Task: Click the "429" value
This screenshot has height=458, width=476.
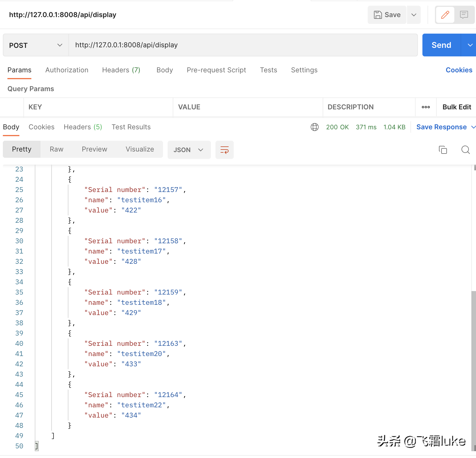Action: (131, 313)
